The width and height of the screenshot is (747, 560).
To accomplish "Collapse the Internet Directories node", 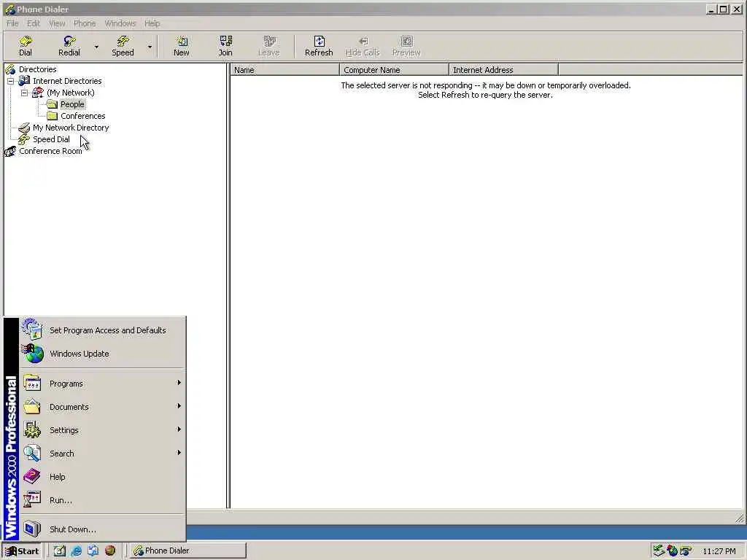I will tap(10, 81).
